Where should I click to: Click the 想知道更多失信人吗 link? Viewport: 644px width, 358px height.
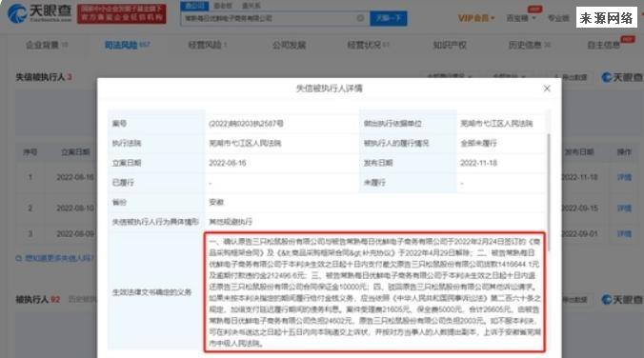[59, 258]
